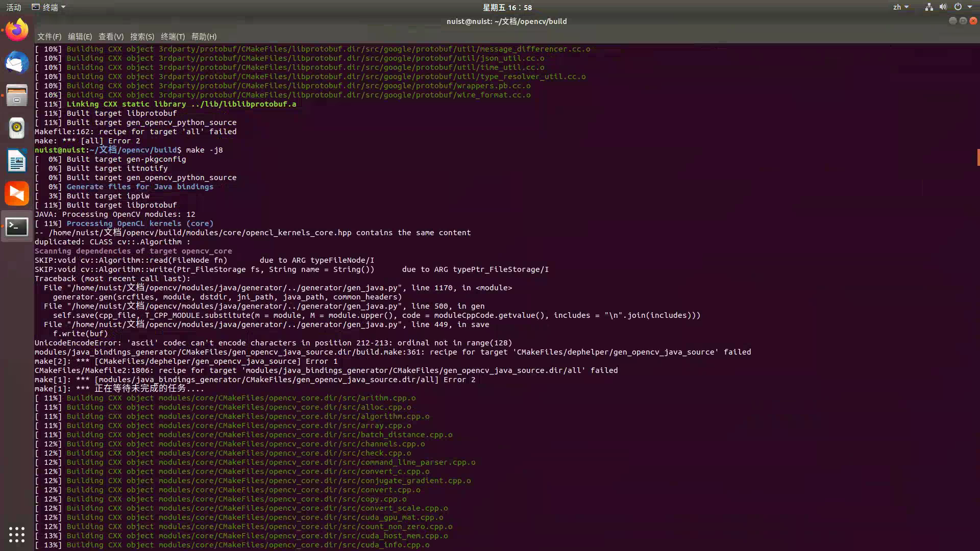
Task: Click 'Scanning dependencies of target opencv_core' line
Action: [133, 251]
